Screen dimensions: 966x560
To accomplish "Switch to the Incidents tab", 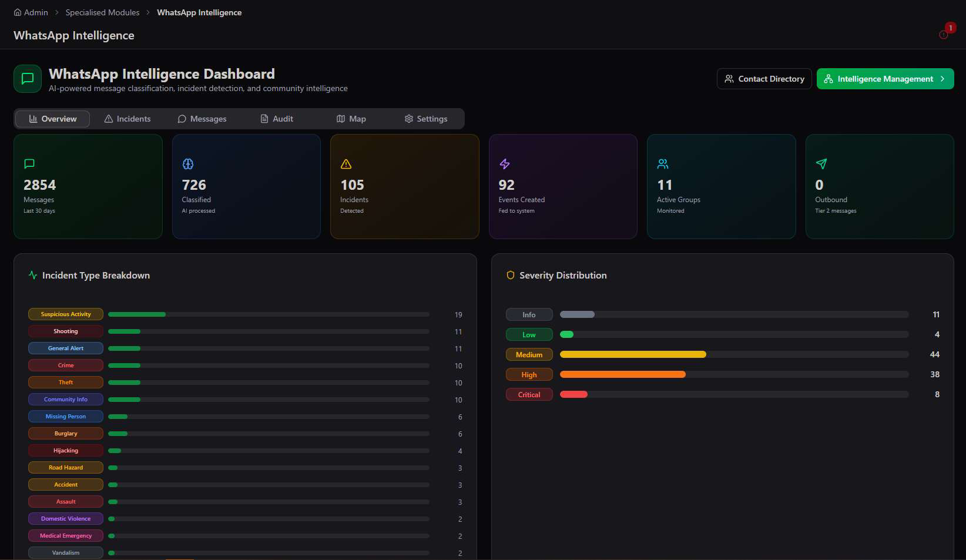I will 128,119.
